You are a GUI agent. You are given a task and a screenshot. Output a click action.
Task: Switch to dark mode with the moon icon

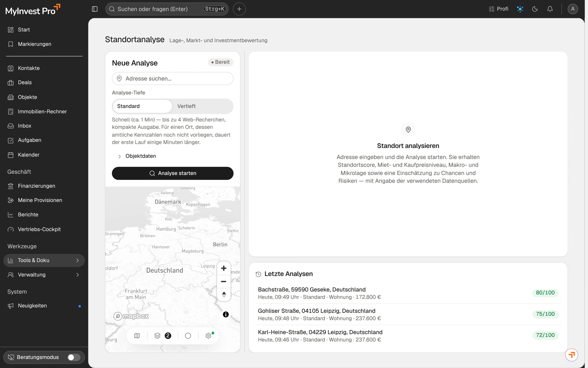(535, 9)
